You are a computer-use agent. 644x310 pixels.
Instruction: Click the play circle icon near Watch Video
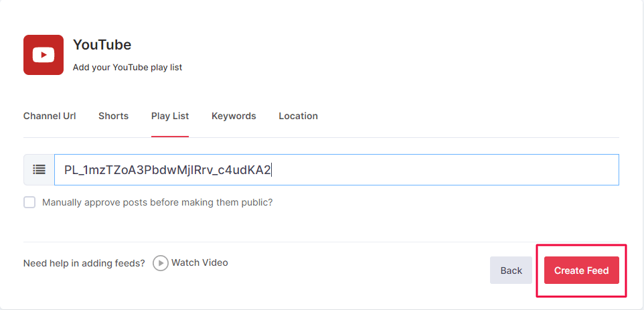(x=160, y=263)
